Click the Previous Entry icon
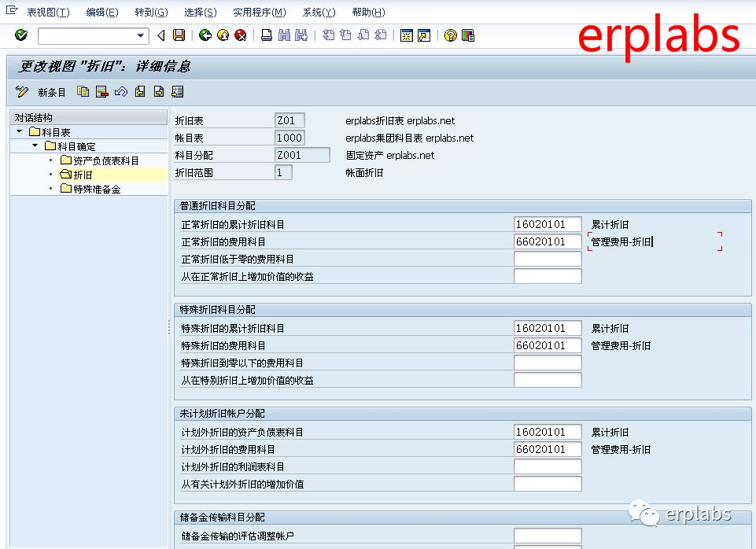Screen dimensions: 756x549 140,91
